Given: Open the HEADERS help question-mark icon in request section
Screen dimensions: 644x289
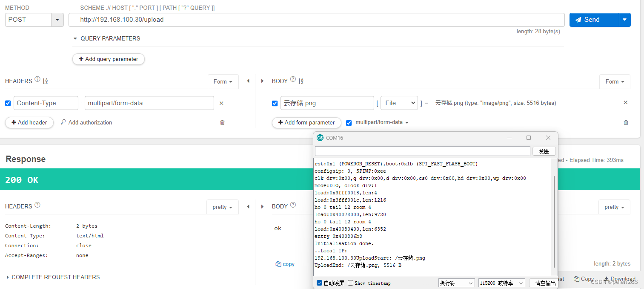Looking at the screenshot, I should pyautogui.click(x=37, y=80).
